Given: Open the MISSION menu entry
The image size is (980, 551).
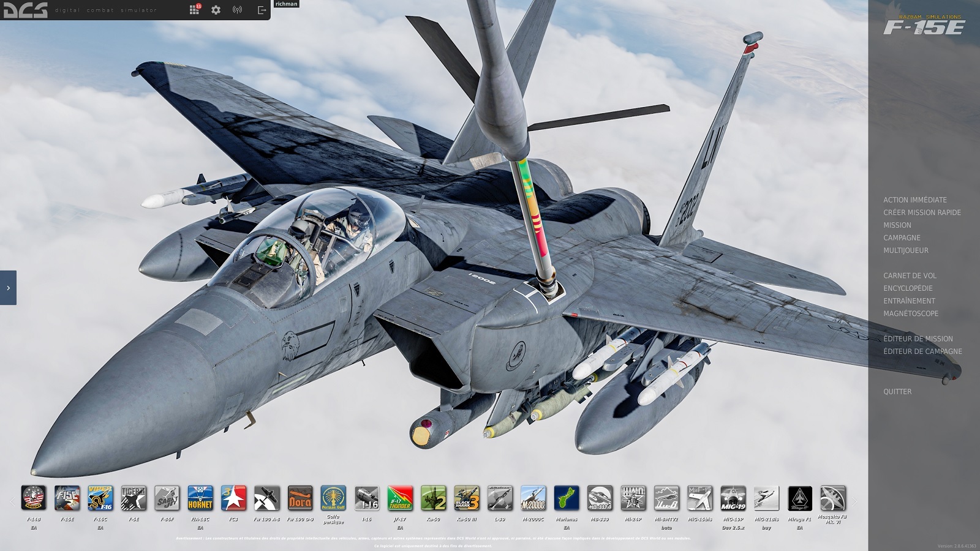Looking at the screenshot, I should coord(897,225).
